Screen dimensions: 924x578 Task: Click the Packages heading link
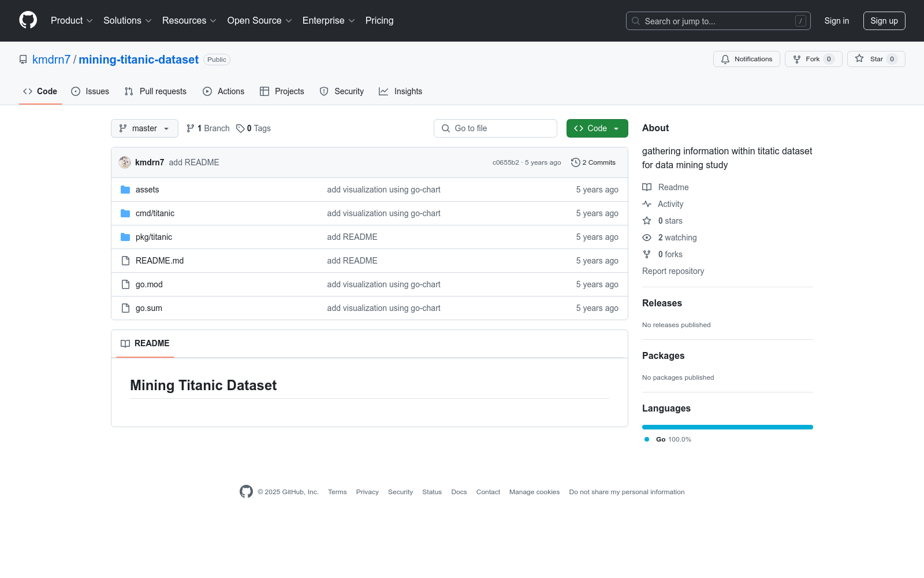coord(663,355)
